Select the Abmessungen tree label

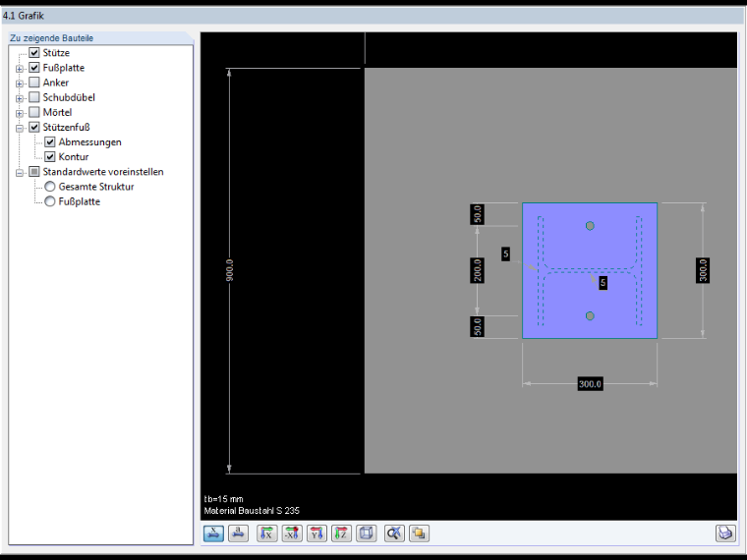click(90, 141)
